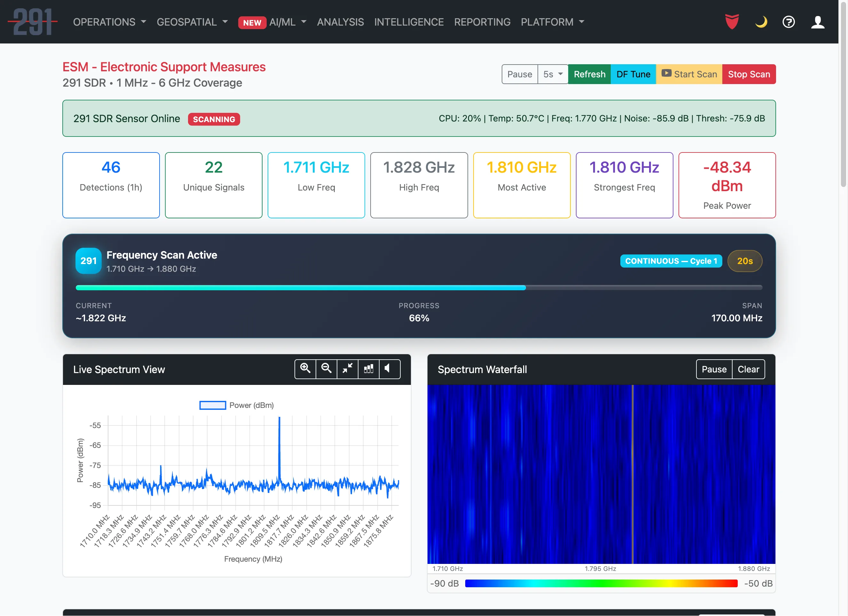
Task: Click the frequency scan progress bar
Action: pos(418,287)
